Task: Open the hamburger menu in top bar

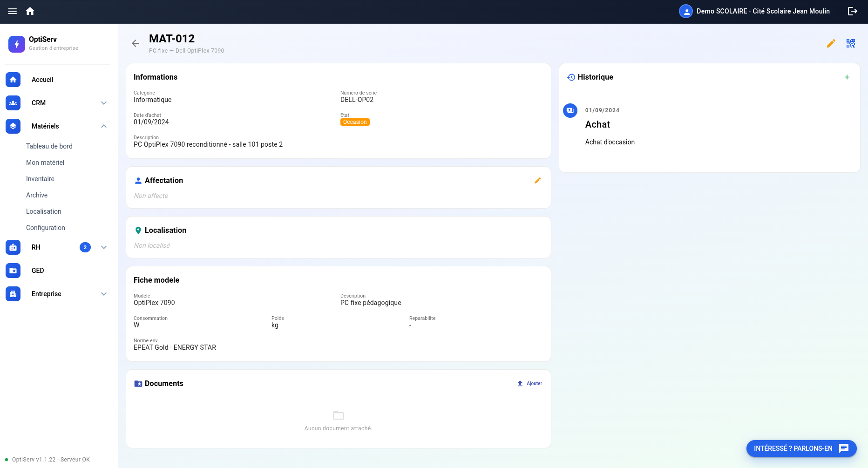Action: coord(13,11)
